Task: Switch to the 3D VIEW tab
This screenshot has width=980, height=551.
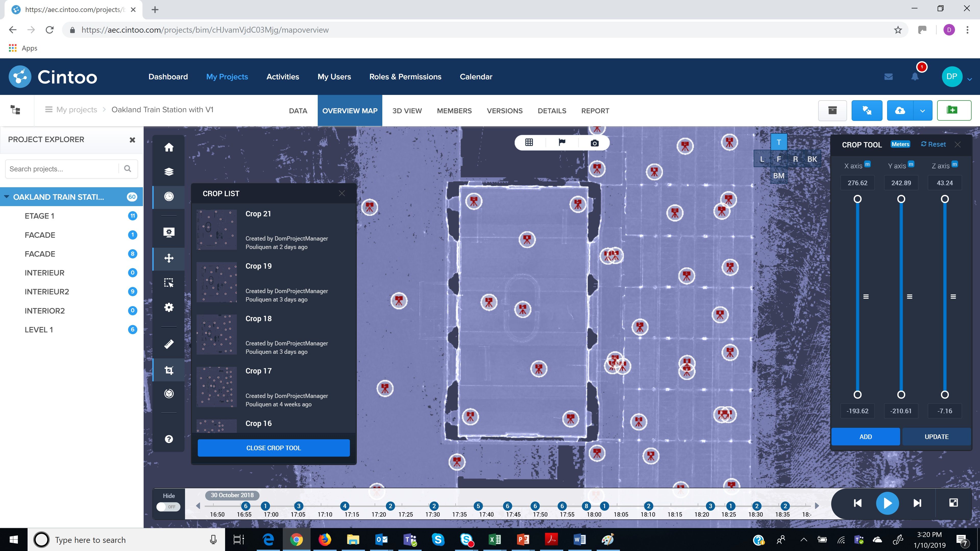Action: click(407, 111)
